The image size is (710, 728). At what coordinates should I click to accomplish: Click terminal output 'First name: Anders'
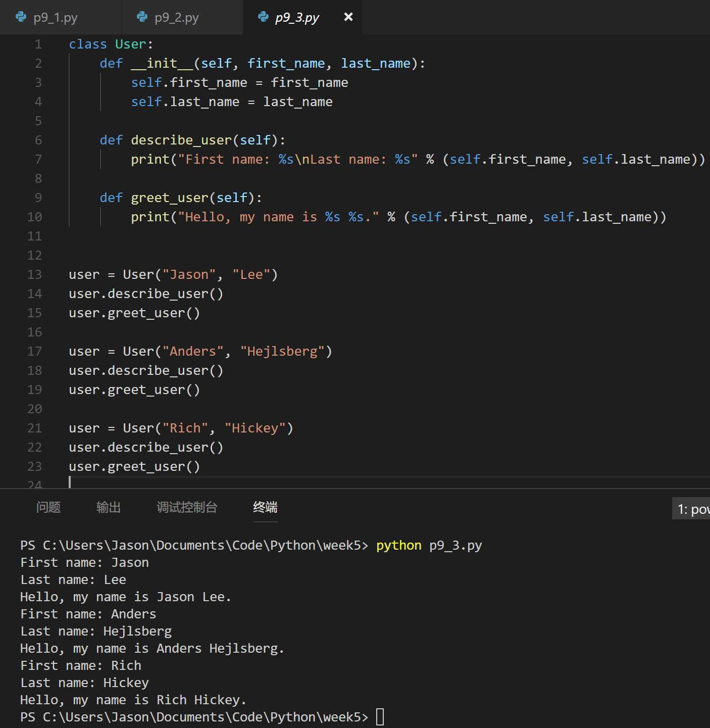[x=88, y=614]
